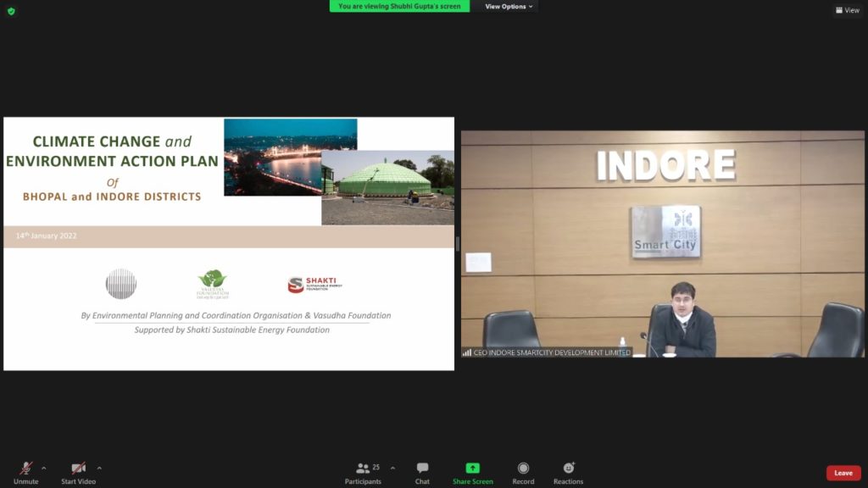This screenshot has height=488, width=868.
Task: Click the 'You are viewing Shubhi Gupta's screen' banner
Action: (399, 6)
